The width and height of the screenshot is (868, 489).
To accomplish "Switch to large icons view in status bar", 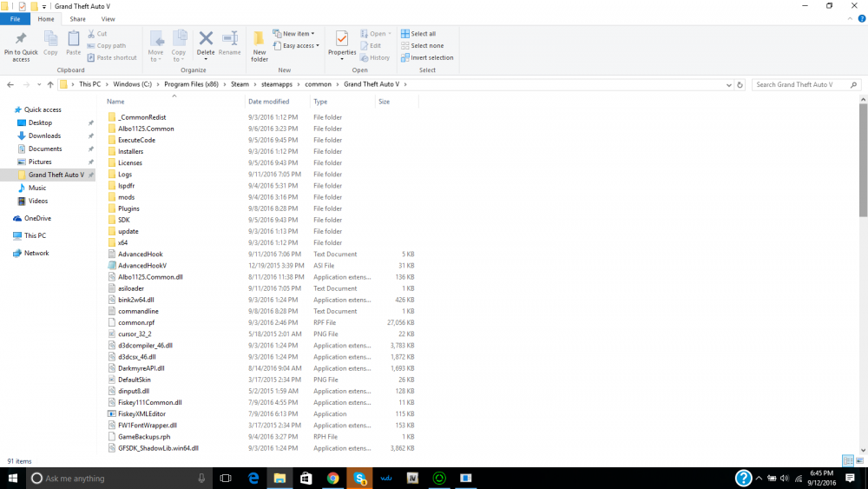I will tap(859, 460).
